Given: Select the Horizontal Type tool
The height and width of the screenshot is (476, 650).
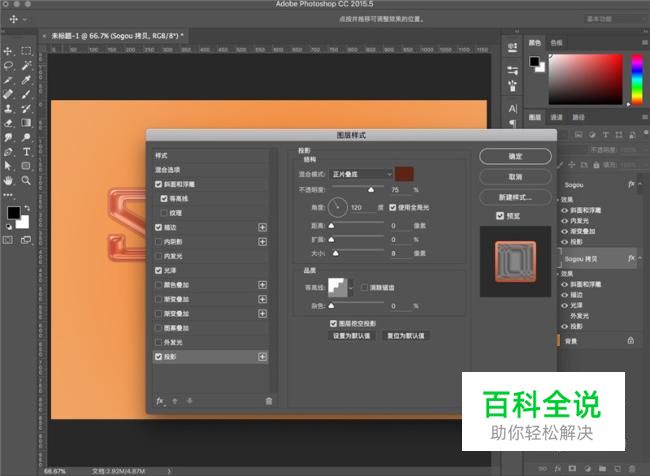Looking at the screenshot, I should [26, 152].
